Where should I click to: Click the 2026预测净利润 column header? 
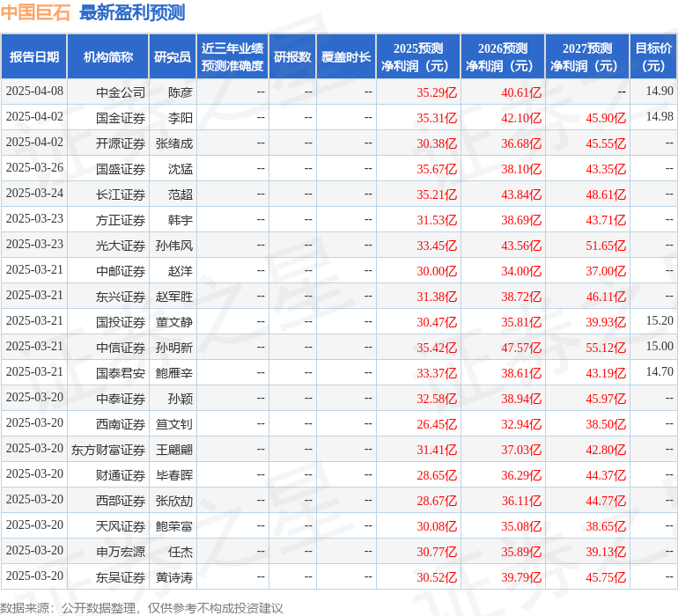click(x=503, y=56)
